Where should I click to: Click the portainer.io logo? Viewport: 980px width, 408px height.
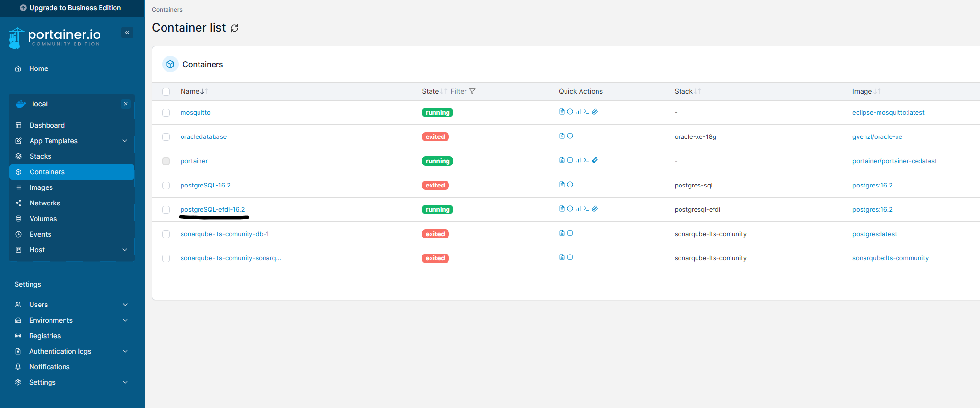[x=55, y=37]
